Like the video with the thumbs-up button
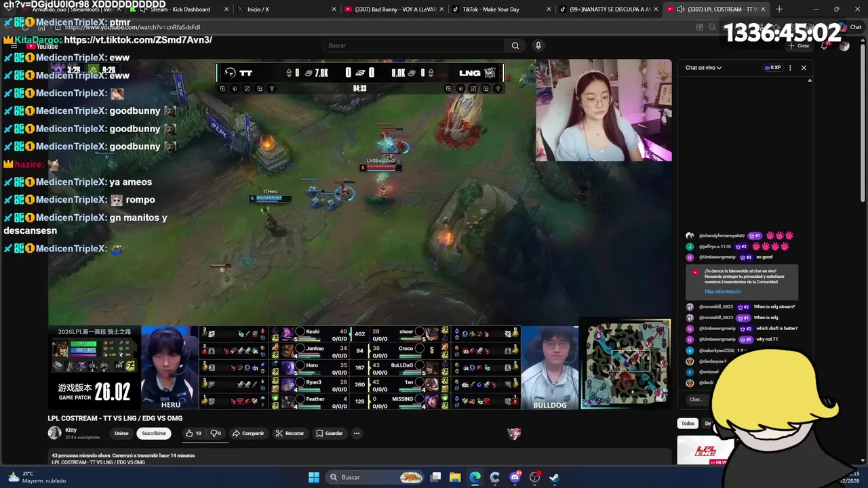868x488 pixels. 193,433
